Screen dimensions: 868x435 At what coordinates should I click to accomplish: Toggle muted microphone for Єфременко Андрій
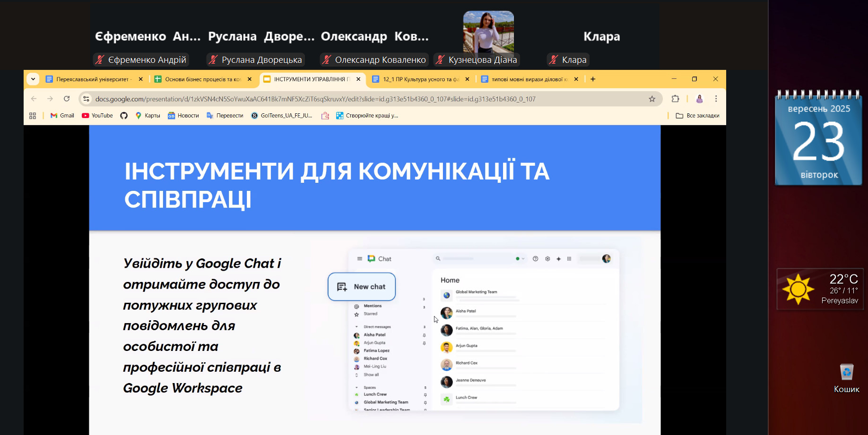point(100,60)
